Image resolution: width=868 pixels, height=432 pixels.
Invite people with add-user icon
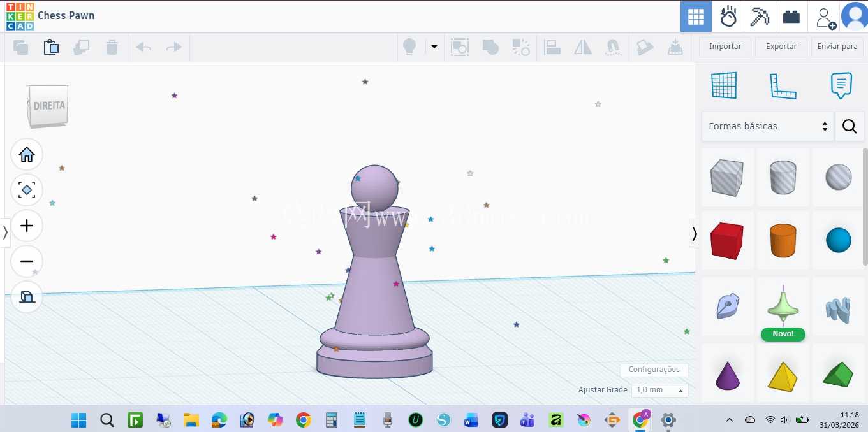(825, 17)
